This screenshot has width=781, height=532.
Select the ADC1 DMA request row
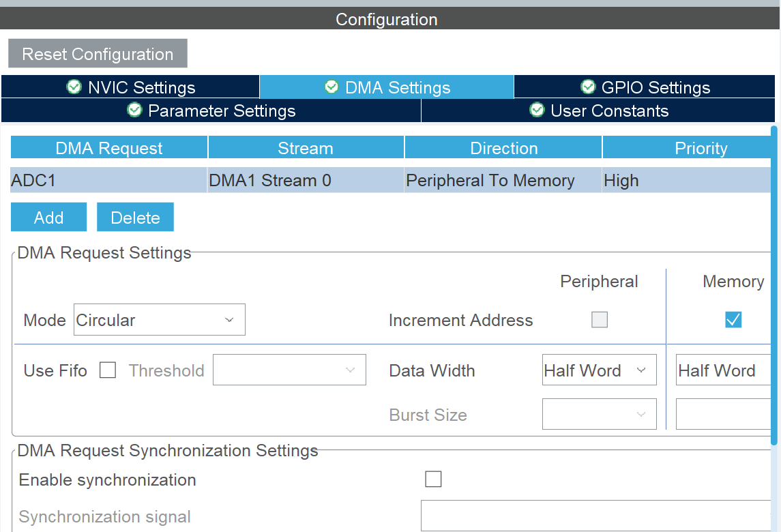pos(109,181)
